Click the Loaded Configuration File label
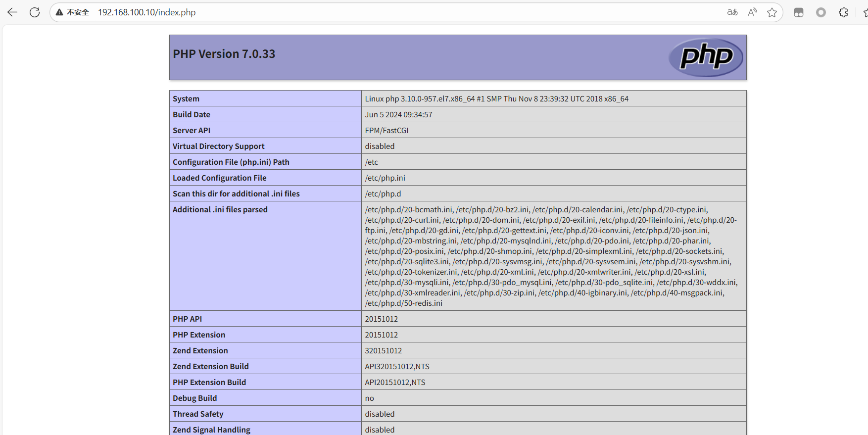Screen dimensions: 868x435 220,178
